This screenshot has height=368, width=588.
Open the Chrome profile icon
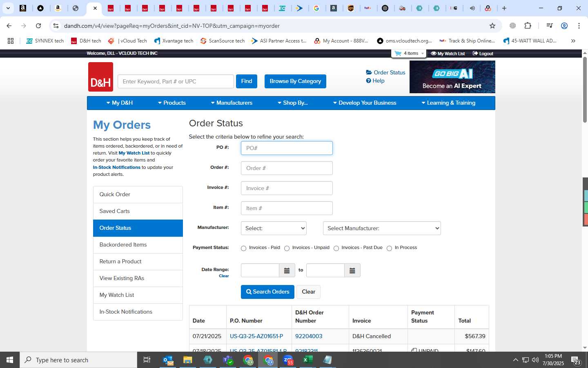(x=564, y=26)
